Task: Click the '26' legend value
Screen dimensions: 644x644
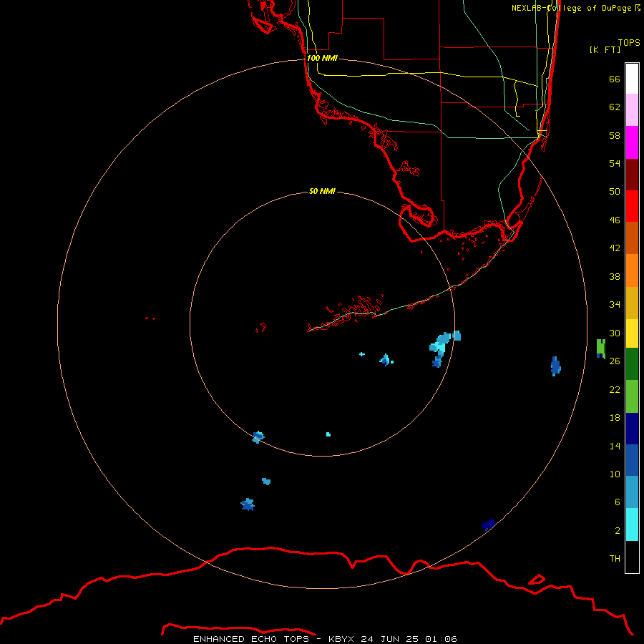Action: [x=615, y=361]
